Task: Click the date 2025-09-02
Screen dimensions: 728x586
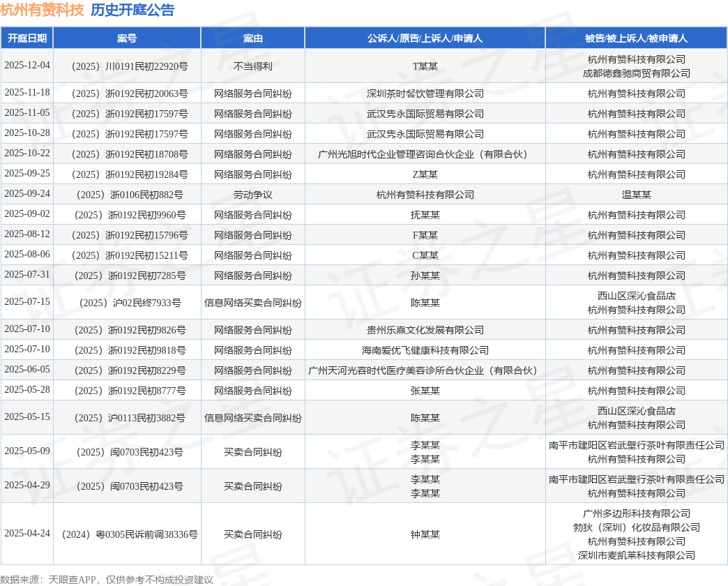Action: (x=27, y=214)
